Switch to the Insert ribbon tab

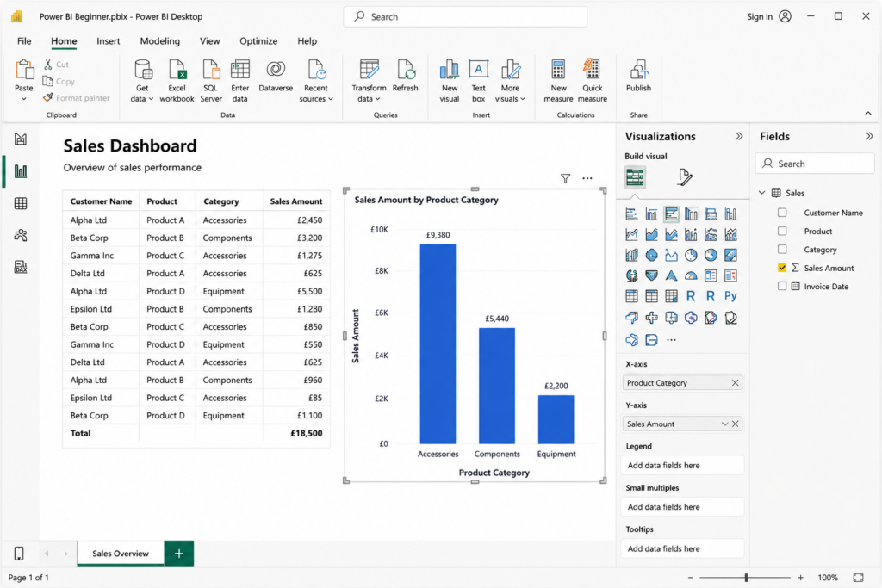[108, 41]
